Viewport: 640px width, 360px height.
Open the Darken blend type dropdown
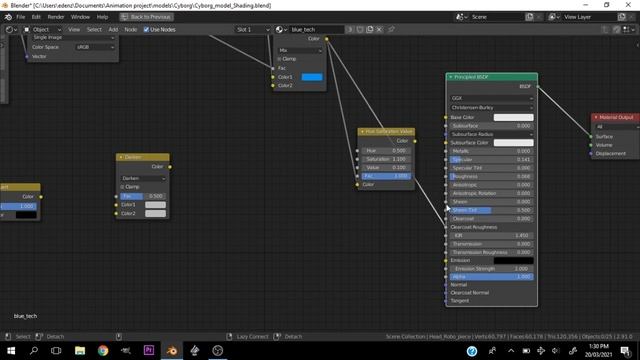point(143,178)
